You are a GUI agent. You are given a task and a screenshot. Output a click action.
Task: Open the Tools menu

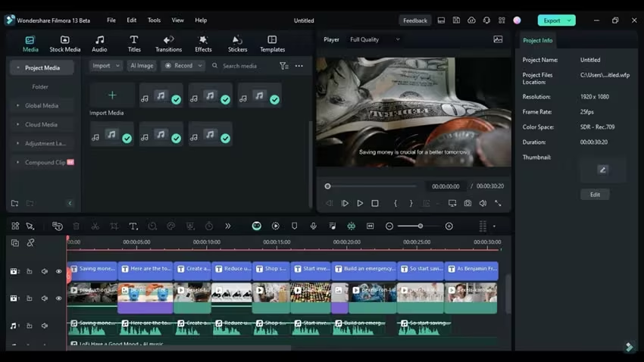(x=154, y=20)
